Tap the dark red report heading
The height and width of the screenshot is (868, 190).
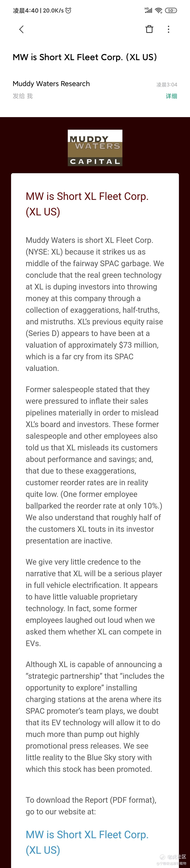(87, 204)
